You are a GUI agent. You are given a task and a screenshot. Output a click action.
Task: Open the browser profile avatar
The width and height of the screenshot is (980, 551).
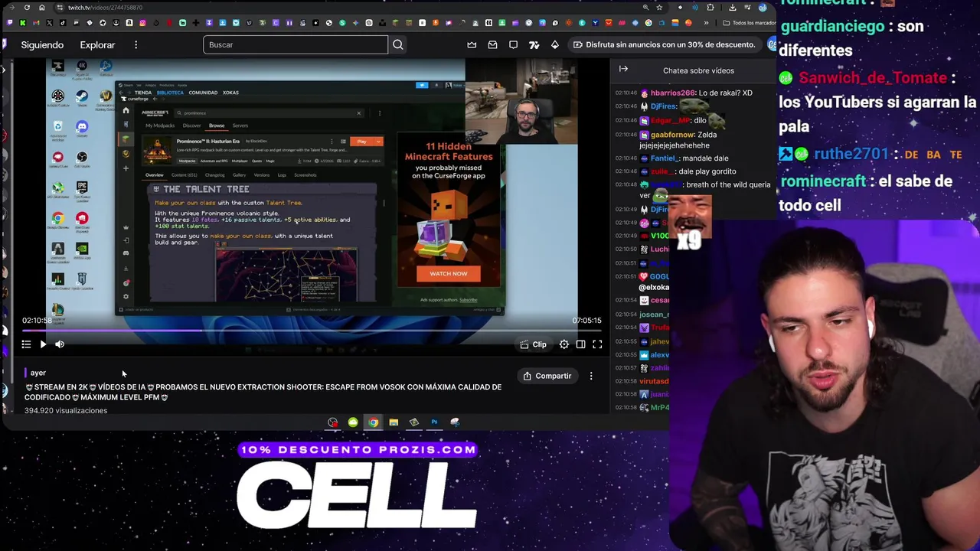click(763, 8)
